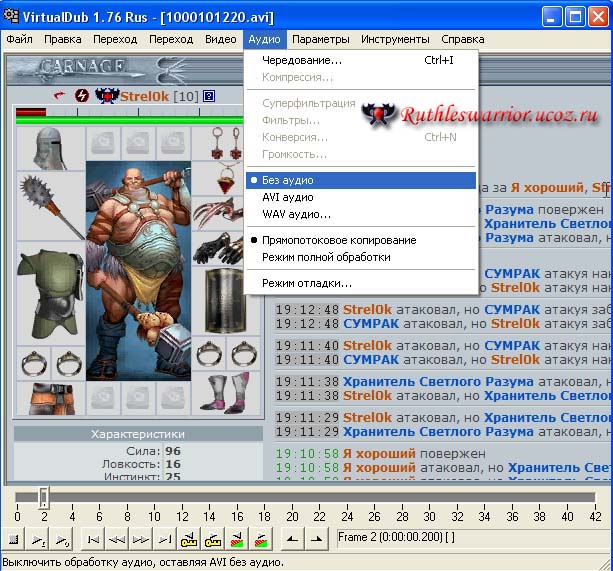Viewport: 613px width, 571px height.
Task: Click the 'Frame 2 (0:00:00.200)' position field
Action: coord(472,538)
